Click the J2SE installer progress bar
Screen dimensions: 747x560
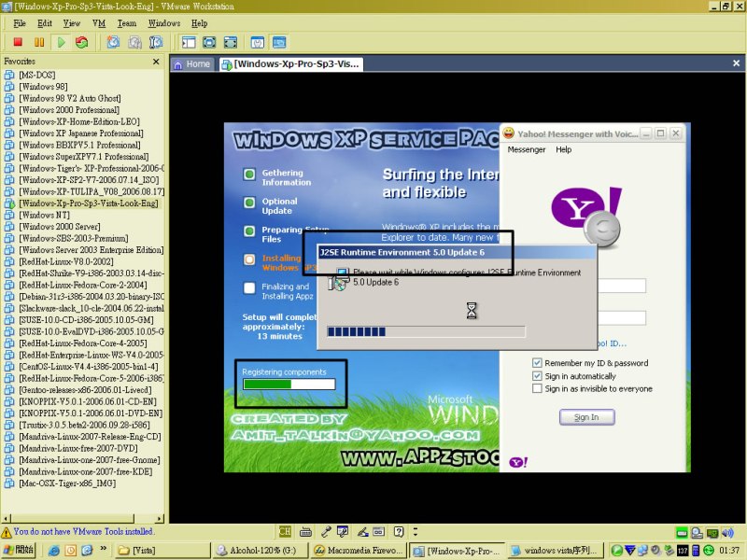[x=427, y=331]
